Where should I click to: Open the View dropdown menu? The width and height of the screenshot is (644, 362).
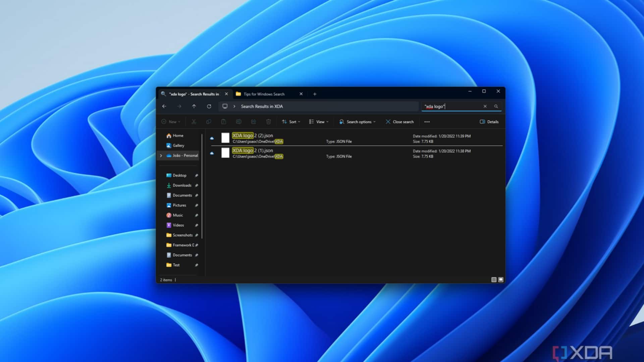click(319, 122)
